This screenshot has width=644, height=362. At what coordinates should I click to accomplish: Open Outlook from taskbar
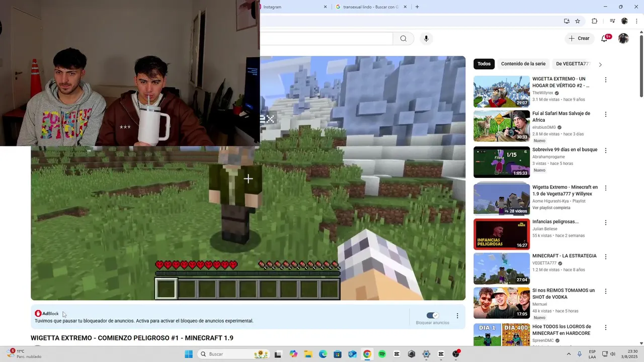[352, 354]
